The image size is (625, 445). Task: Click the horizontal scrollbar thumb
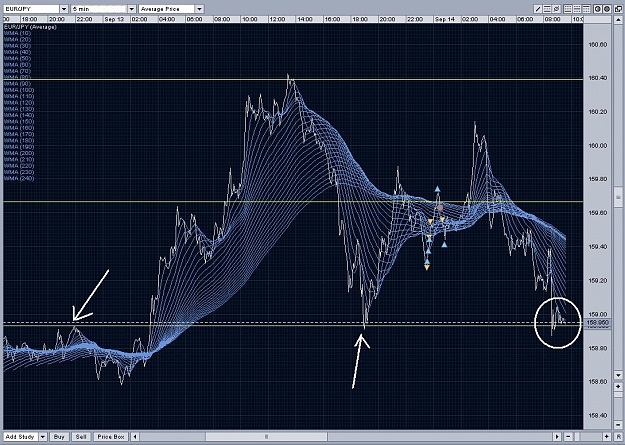(x=266, y=437)
